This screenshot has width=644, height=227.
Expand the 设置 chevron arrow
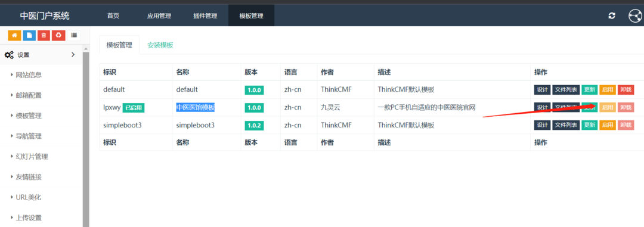73,54
